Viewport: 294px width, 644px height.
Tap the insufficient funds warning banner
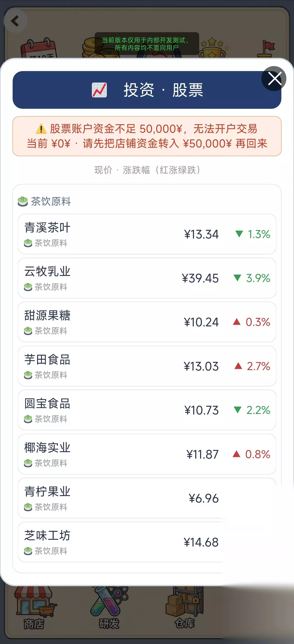pyautogui.click(x=147, y=136)
